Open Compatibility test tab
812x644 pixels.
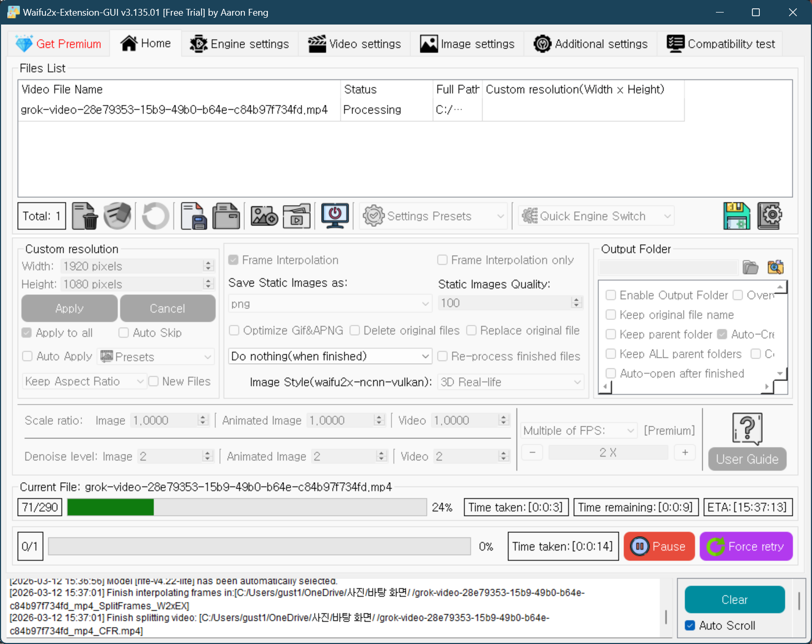tap(721, 44)
